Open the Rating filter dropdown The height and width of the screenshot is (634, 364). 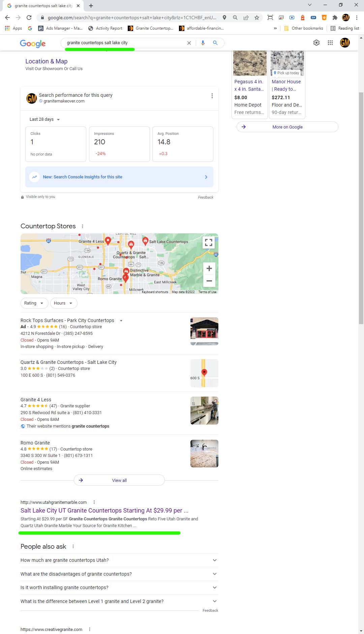[x=34, y=303]
